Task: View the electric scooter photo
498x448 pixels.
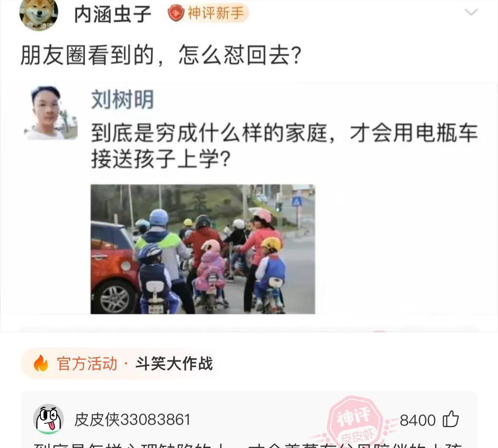Action: pos(203,249)
